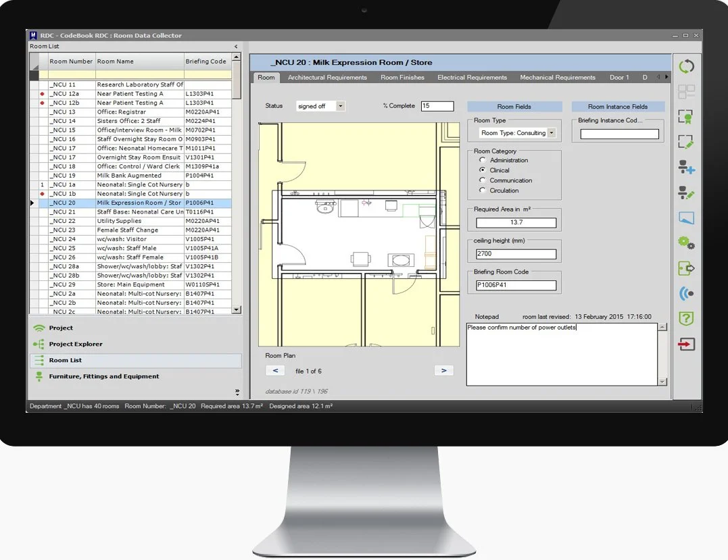Screen dimensions: 728x560
Task: Click the red marker beside room _NCU 12a
Action: (x=43, y=94)
